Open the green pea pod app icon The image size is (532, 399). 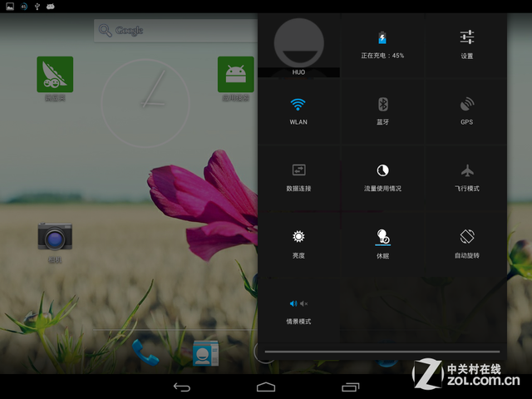55,75
